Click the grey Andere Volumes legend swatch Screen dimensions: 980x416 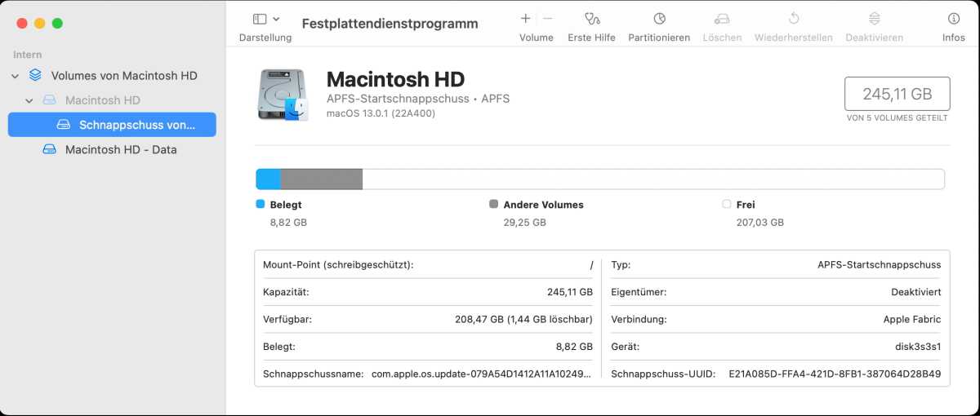pos(493,205)
